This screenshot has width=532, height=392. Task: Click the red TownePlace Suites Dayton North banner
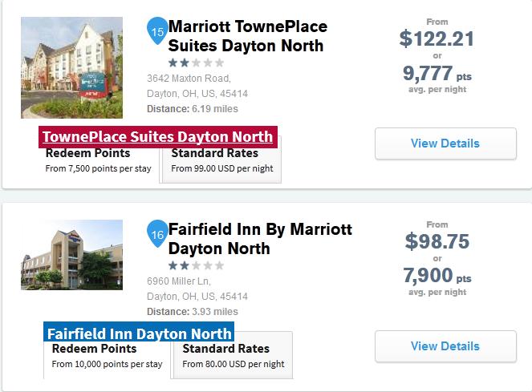pos(157,136)
